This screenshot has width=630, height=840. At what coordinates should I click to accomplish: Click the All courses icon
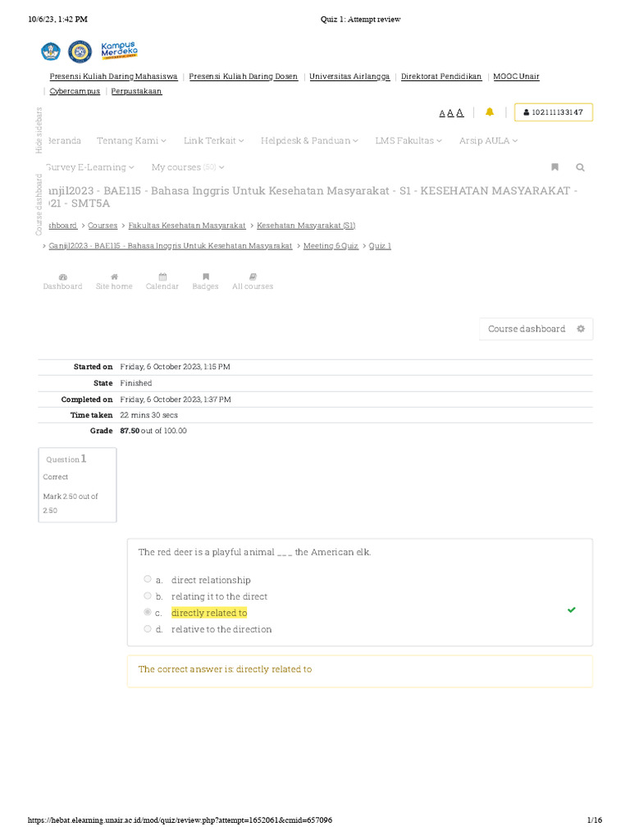point(253,277)
